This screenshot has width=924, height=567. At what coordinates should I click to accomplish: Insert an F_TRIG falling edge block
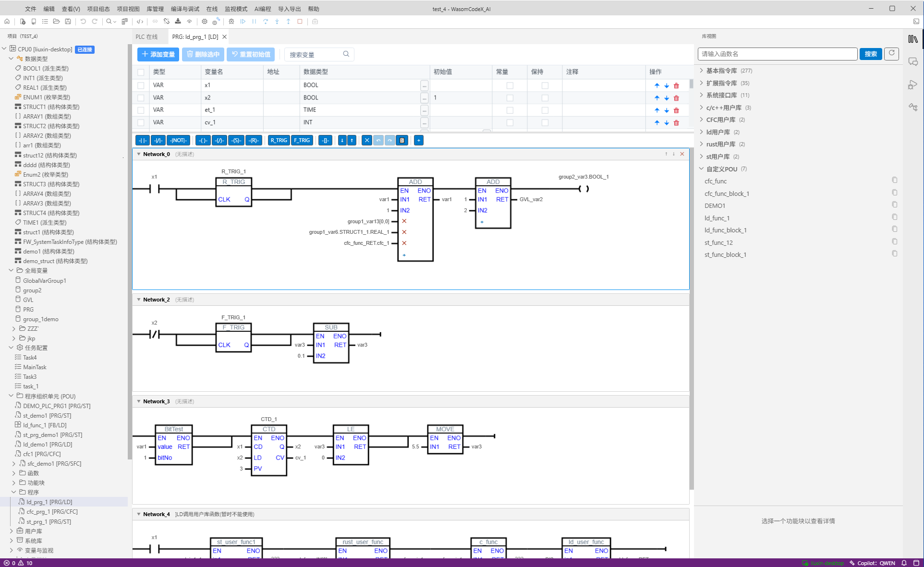302,140
